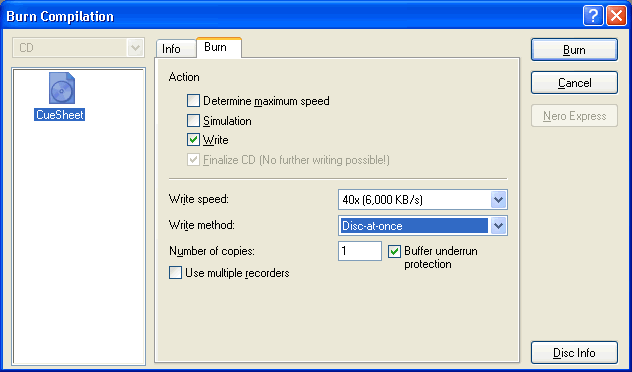This screenshot has height=372, width=632.
Task: Select the Burn tab
Action: point(219,48)
